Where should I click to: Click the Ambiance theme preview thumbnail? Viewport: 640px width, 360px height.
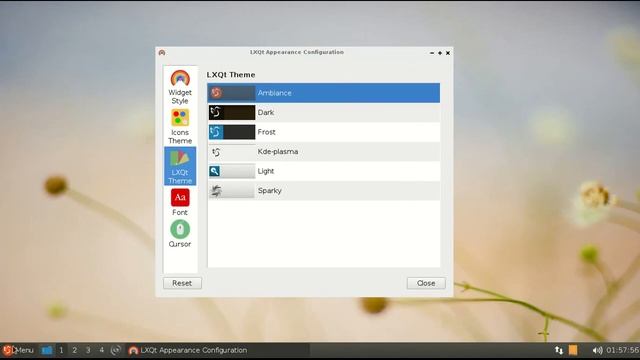(232, 93)
